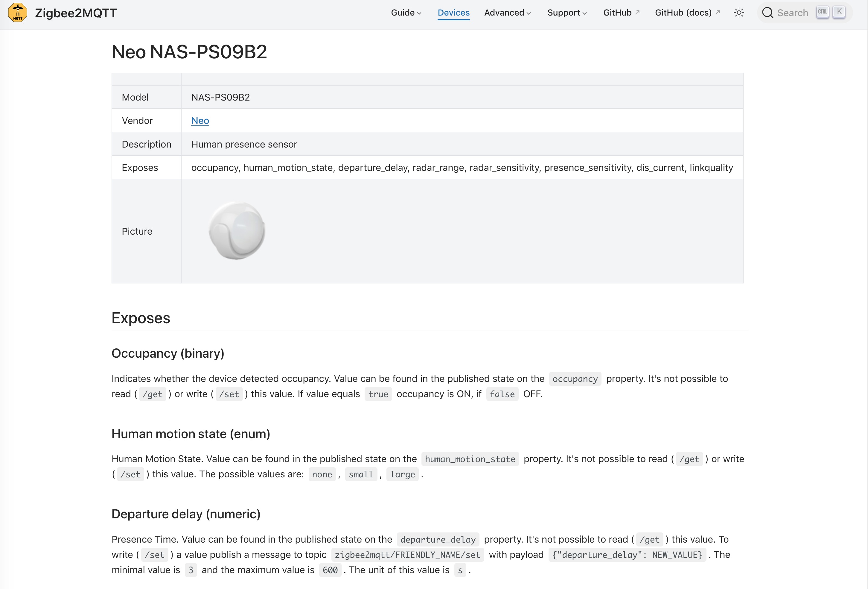The height and width of the screenshot is (589, 868).
Task: Click the Departure delay (numeric) heading
Action: click(186, 514)
